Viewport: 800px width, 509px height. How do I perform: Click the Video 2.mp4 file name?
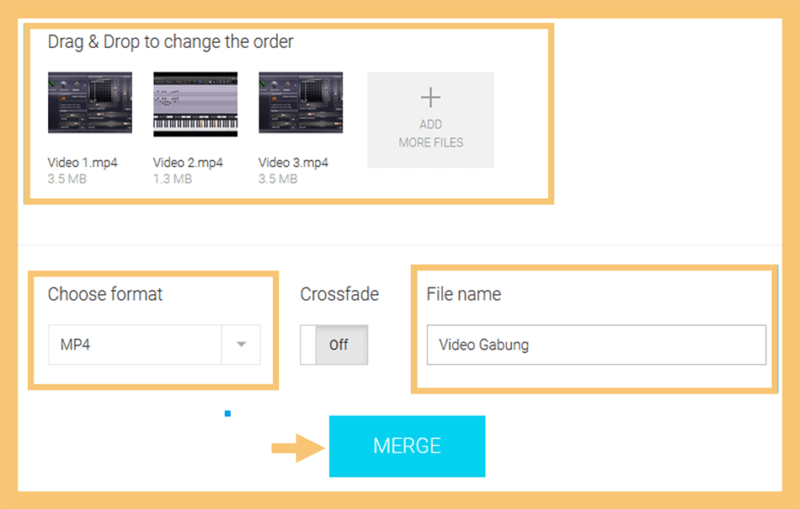click(x=188, y=163)
